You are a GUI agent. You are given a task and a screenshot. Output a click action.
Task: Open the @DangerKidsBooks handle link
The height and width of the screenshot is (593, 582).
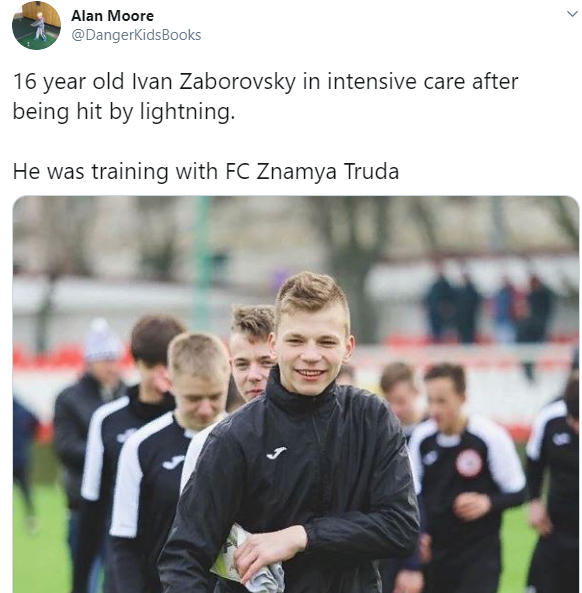136,35
